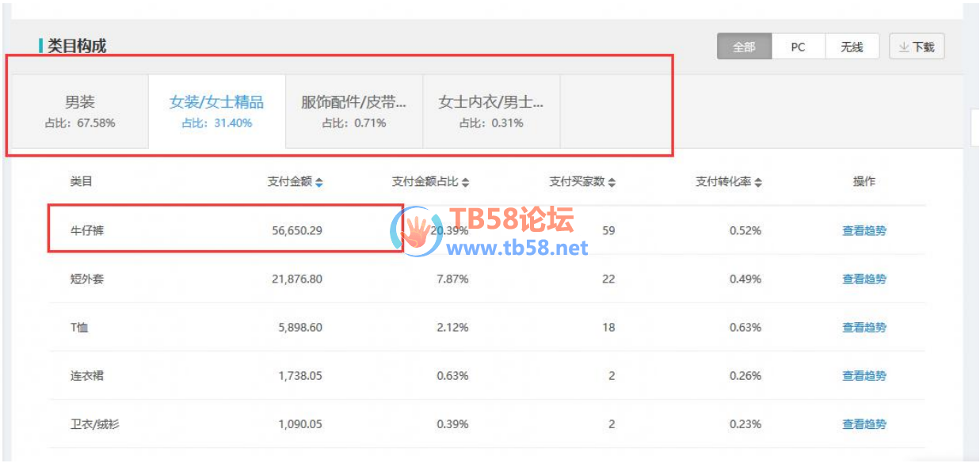Open the 服饰配件/皮带 category tab
Screen dimensions: 980x463
click(354, 111)
